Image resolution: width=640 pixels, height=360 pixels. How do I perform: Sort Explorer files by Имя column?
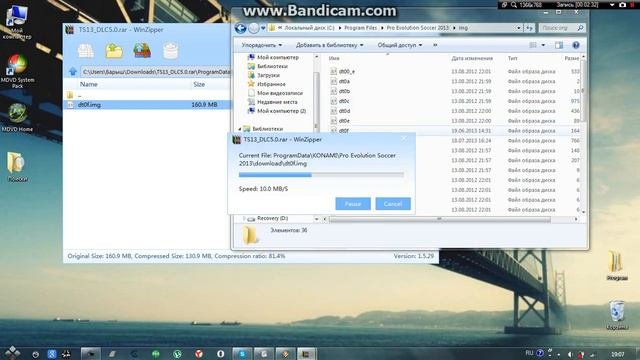(x=334, y=59)
